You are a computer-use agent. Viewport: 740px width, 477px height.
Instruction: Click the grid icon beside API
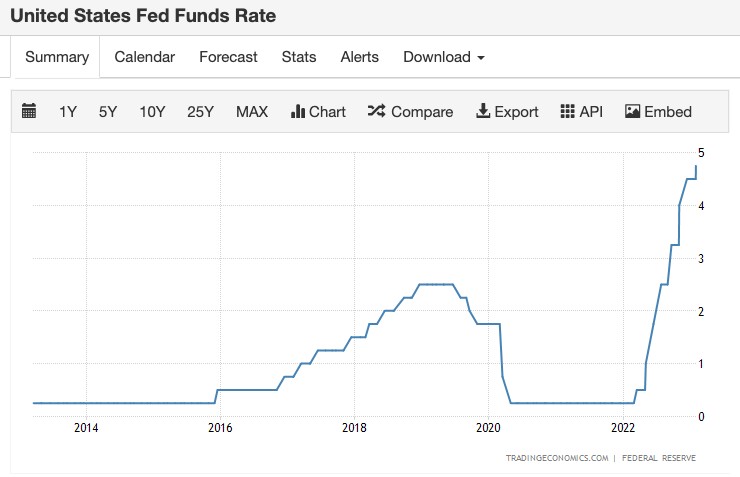coord(567,111)
